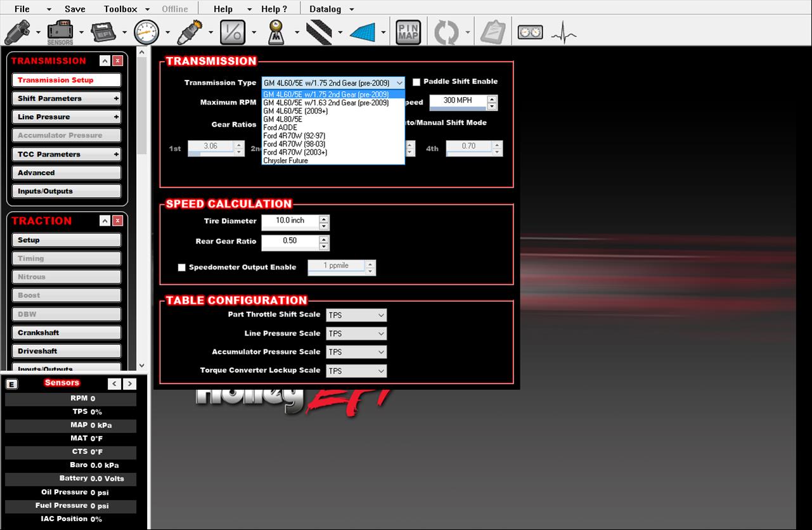Open the dual gauges dashboard icon
This screenshot has height=530, width=812.
click(531, 32)
